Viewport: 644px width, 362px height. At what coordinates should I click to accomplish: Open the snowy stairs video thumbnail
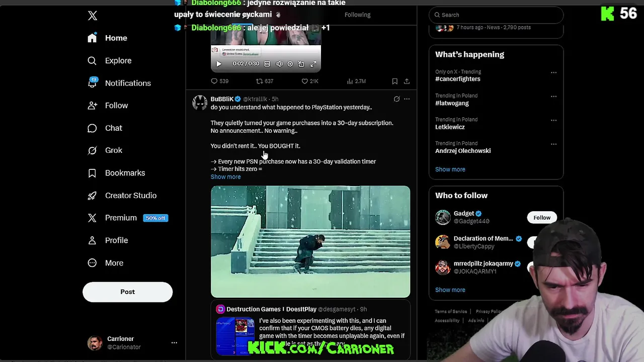pos(310,242)
